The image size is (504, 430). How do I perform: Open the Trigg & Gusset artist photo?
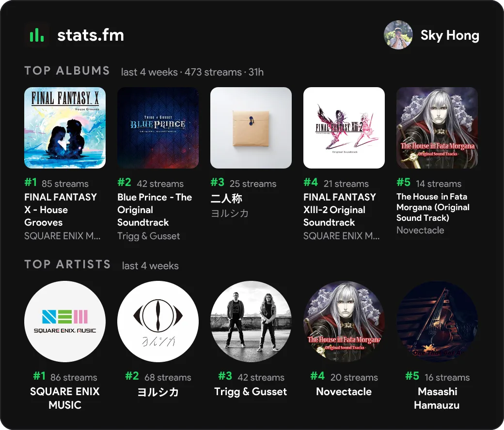click(251, 322)
